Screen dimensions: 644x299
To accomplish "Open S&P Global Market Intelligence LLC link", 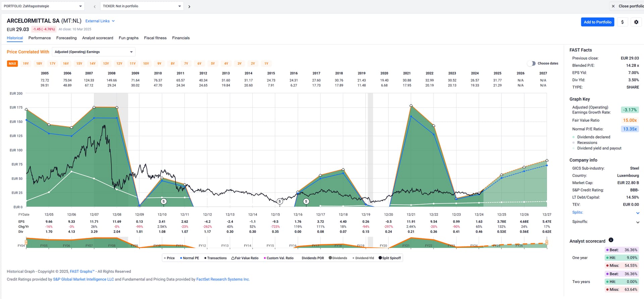I will 84,279.
